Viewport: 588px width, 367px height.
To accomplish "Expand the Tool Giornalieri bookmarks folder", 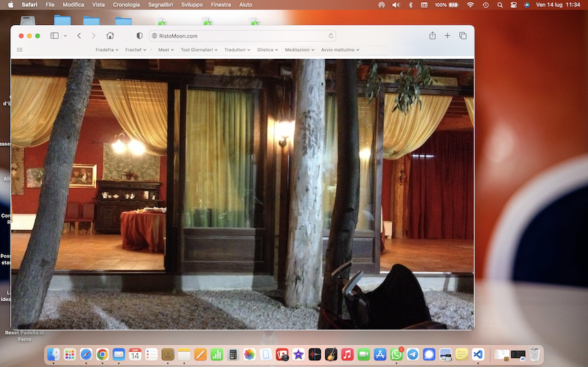I will pos(199,50).
